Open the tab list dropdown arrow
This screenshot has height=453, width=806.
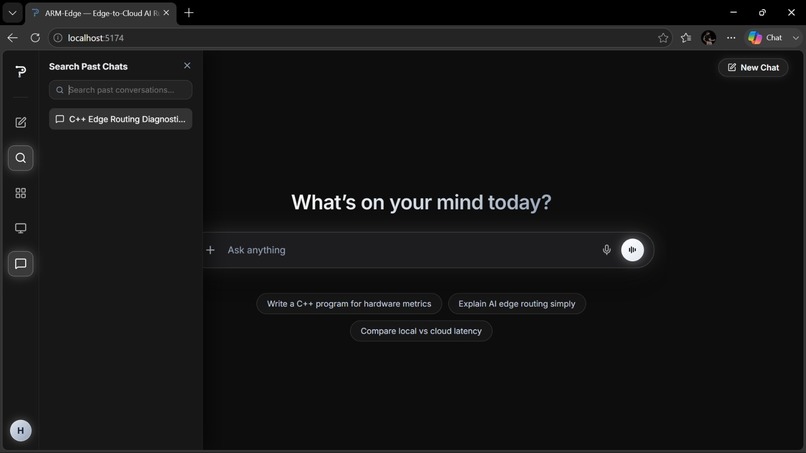coord(12,13)
